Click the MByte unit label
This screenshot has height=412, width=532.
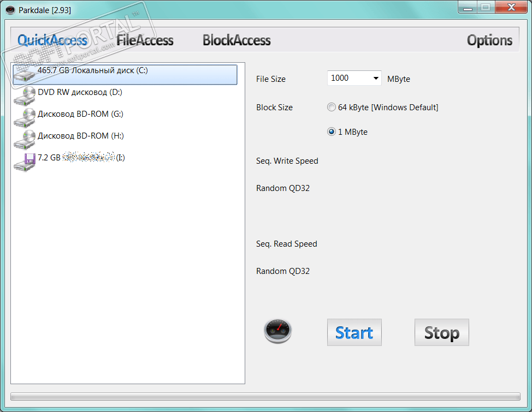399,79
